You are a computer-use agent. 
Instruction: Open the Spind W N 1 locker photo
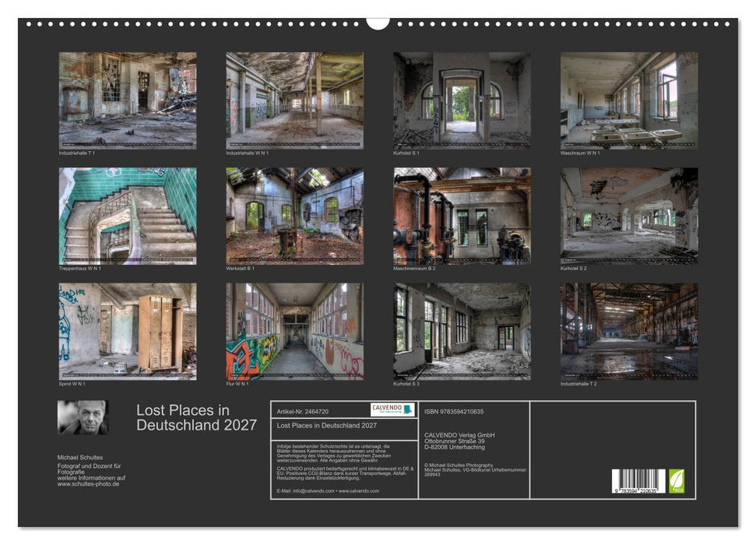point(128,332)
